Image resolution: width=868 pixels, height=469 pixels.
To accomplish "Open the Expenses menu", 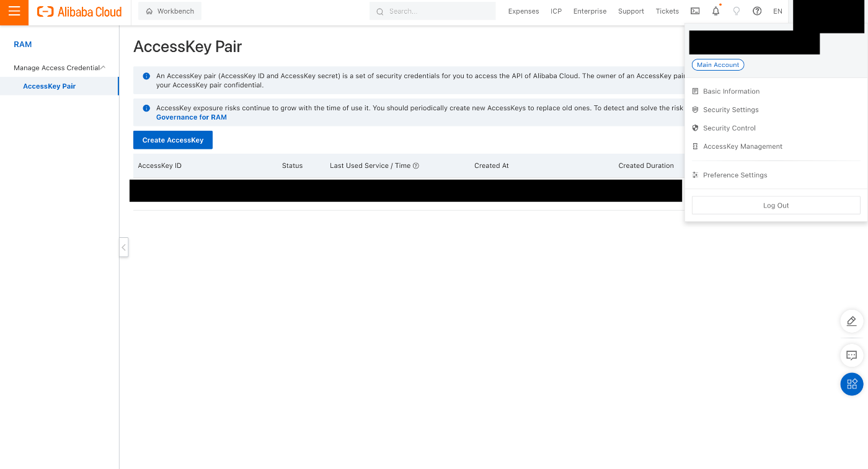I will click(x=523, y=11).
